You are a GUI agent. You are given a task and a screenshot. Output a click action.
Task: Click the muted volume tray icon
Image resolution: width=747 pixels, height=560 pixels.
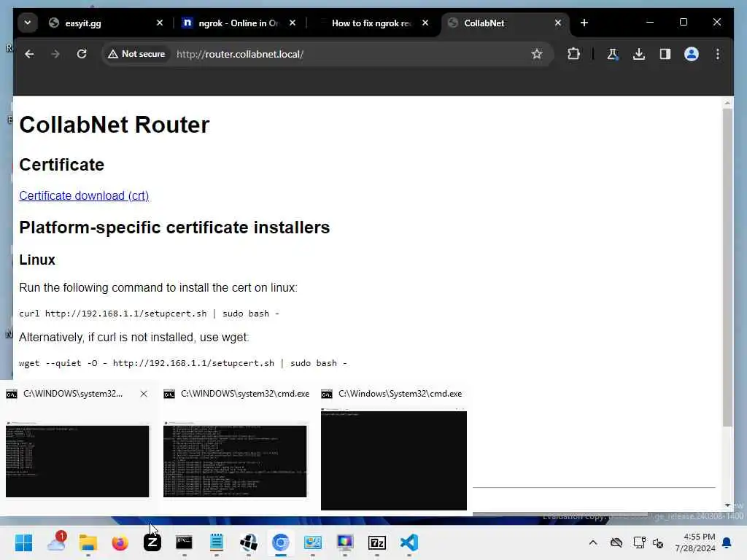coord(658,542)
